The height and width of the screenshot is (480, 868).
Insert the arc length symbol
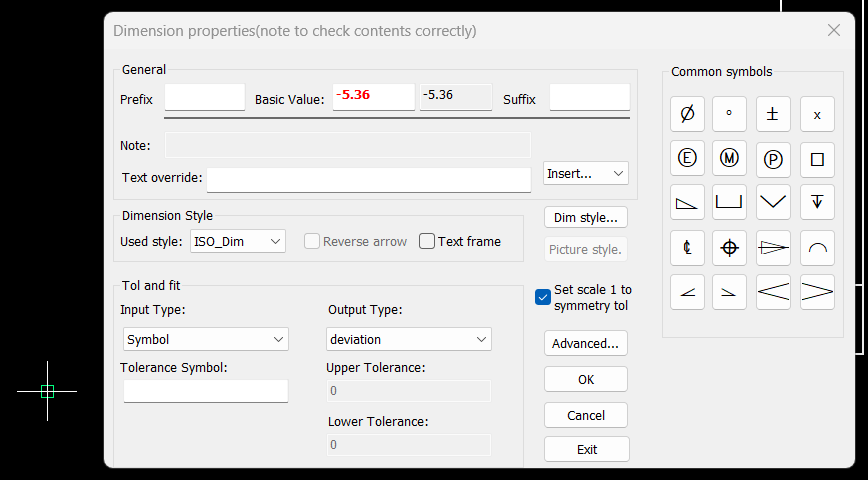click(x=817, y=247)
